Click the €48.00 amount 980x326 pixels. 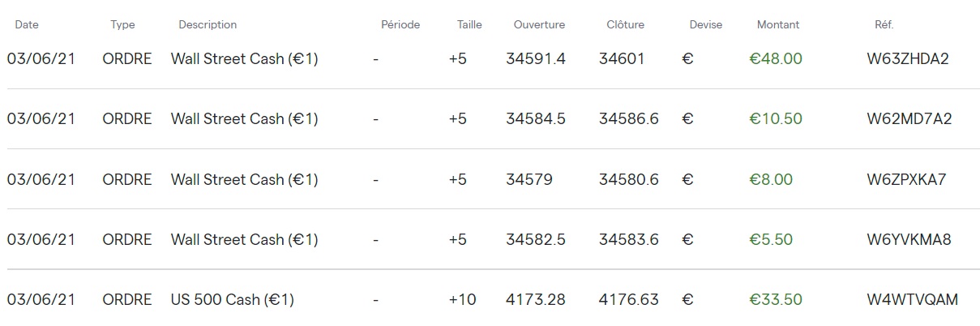click(x=775, y=59)
